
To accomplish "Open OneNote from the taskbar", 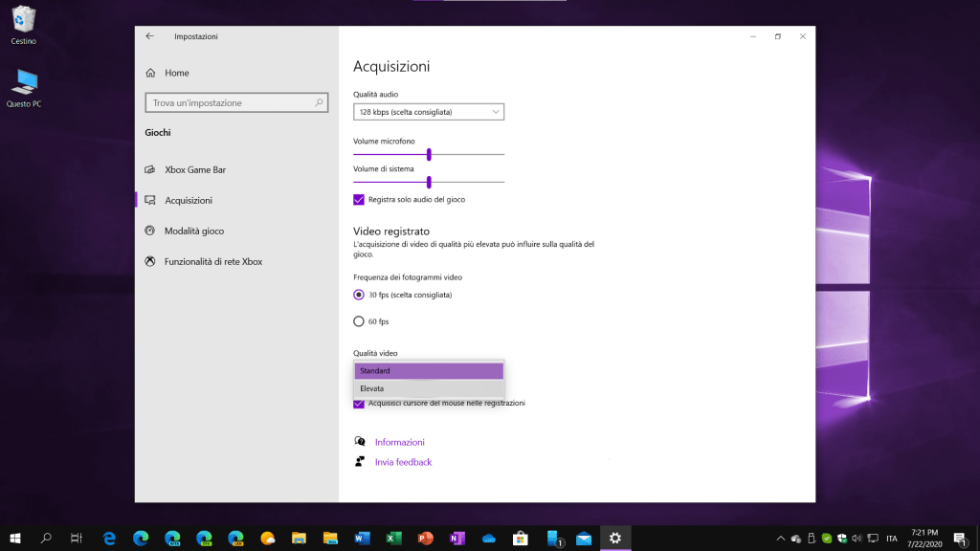I will (x=457, y=539).
